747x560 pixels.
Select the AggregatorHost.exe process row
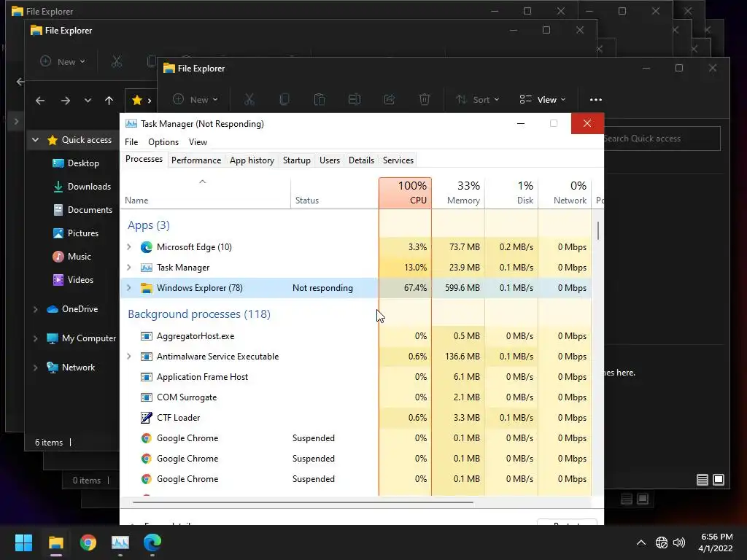click(x=356, y=336)
